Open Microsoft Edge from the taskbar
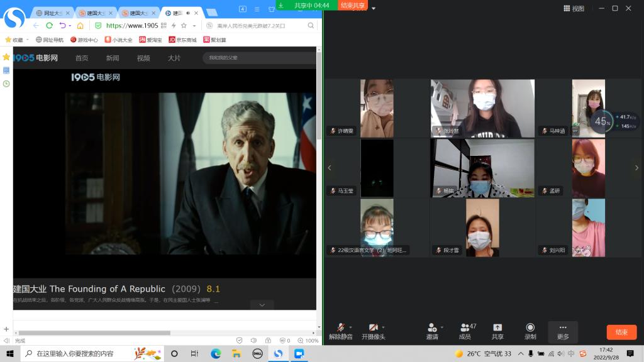 216,353
